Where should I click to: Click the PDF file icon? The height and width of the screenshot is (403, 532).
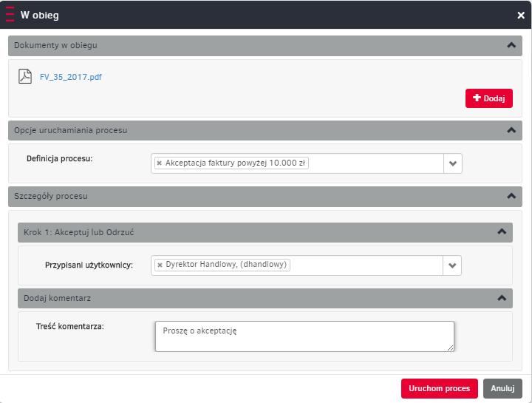tap(25, 76)
